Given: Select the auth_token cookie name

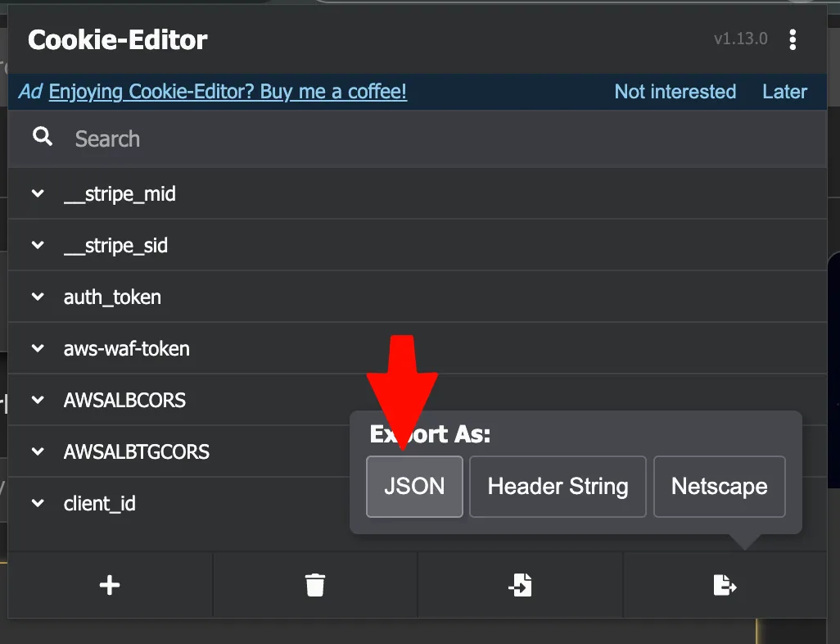Looking at the screenshot, I should coord(112,297).
